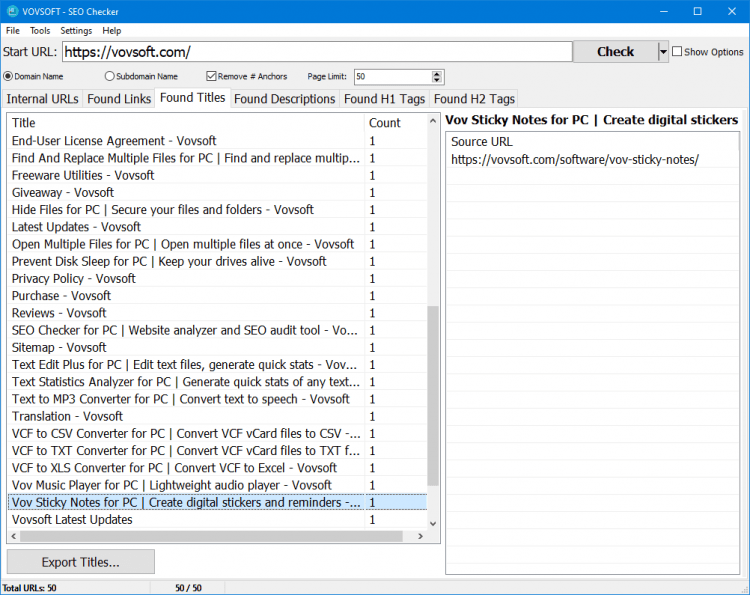Open the File menu
The width and height of the screenshot is (750, 595).
(x=13, y=31)
